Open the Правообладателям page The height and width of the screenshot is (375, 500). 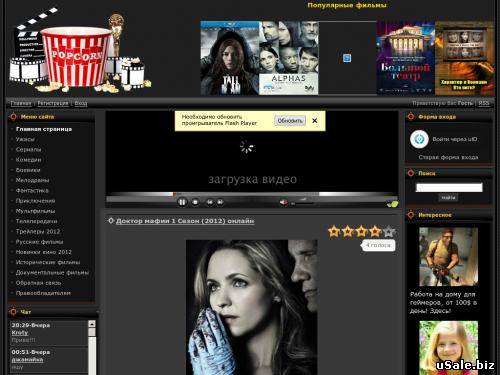point(43,293)
